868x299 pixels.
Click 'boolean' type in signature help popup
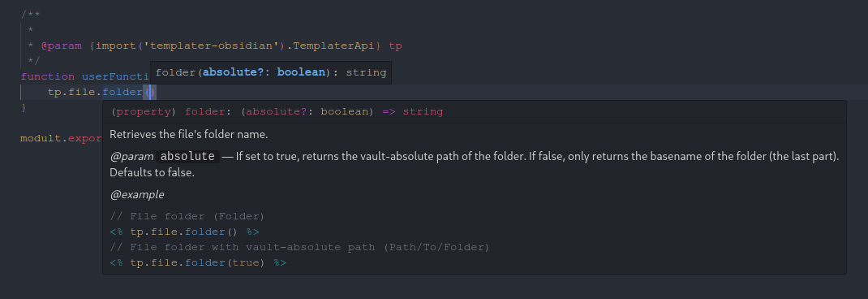pyautogui.click(x=301, y=72)
